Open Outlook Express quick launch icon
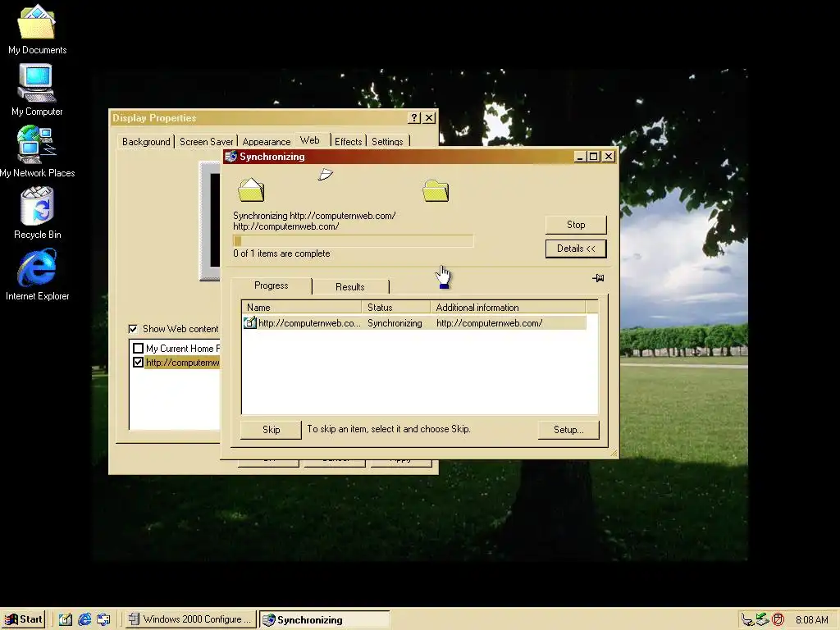The height and width of the screenshot is (630, 840). click(103, 619)
